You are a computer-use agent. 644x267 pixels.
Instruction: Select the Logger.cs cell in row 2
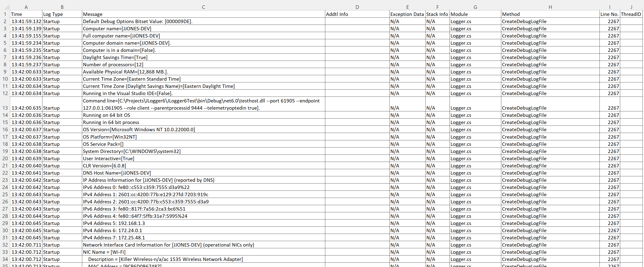(476, 21)
